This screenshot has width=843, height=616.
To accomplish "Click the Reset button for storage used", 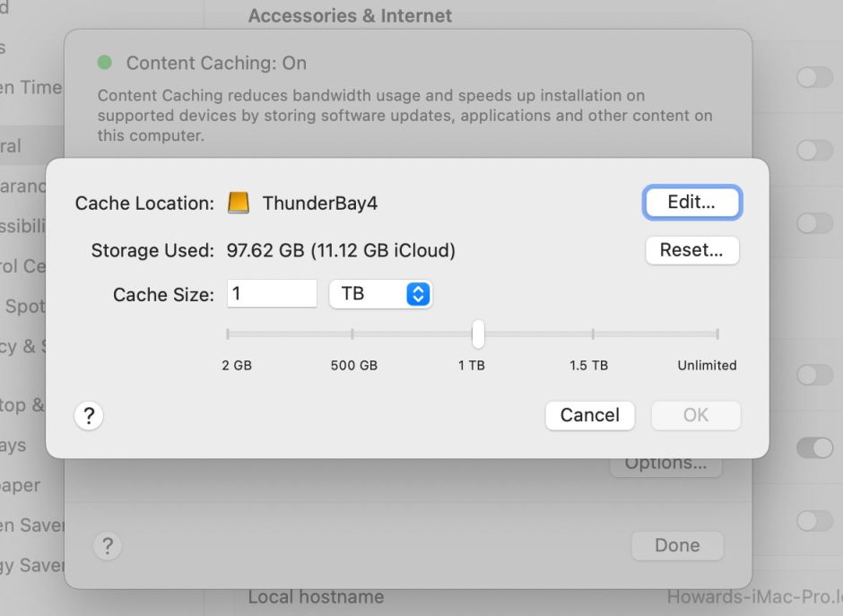I will (x=691, y=250).
